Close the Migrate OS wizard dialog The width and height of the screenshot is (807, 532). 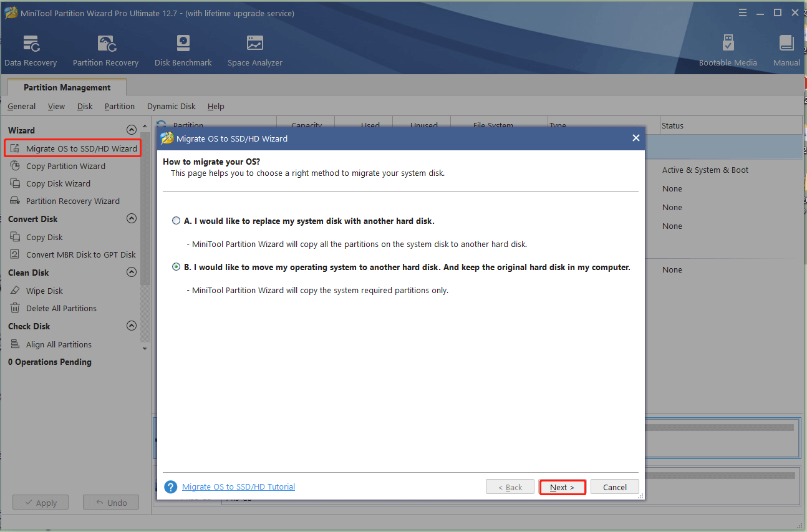[x=635, y=138]
